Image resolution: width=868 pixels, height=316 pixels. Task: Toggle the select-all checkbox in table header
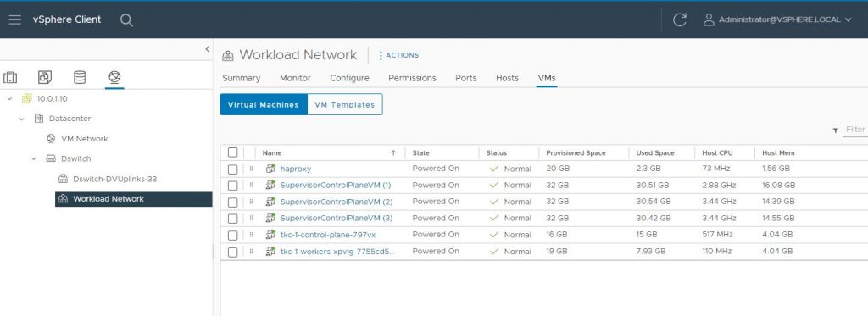232,152
